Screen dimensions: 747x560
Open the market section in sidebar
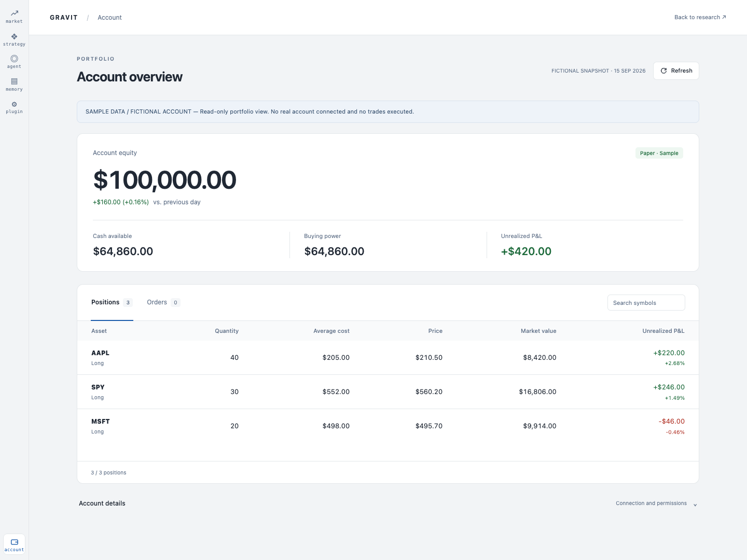(14, 17)
